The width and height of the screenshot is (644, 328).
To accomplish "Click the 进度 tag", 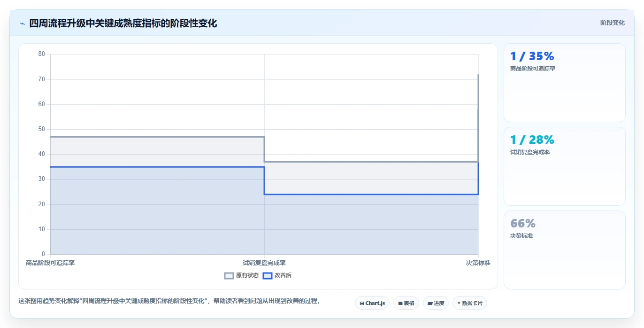I will pyautogui.click(x=436, y=303).
